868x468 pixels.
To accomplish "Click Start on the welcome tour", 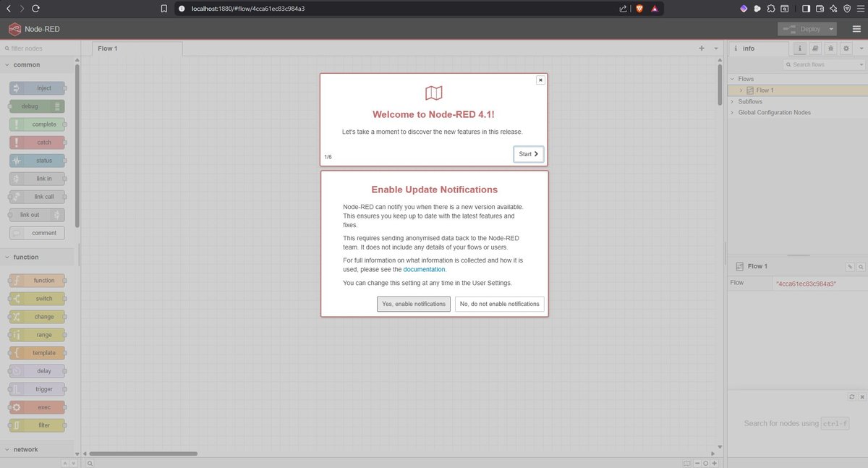I will pos(529,154).
